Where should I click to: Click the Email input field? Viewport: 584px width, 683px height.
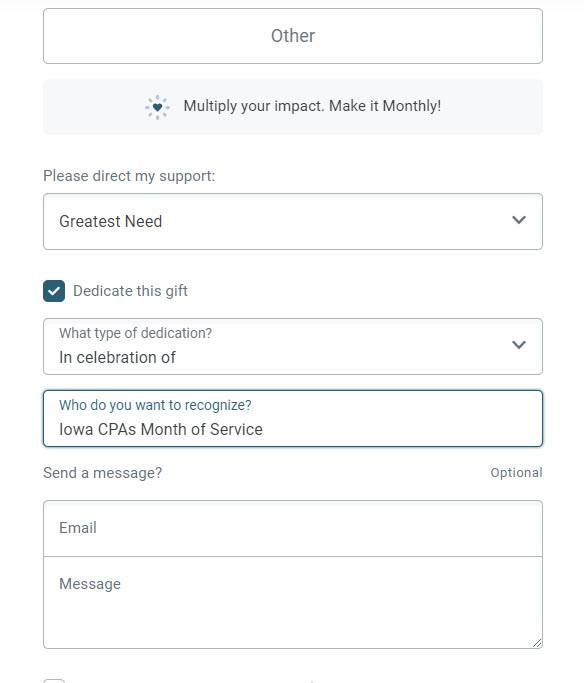[293, 528]
